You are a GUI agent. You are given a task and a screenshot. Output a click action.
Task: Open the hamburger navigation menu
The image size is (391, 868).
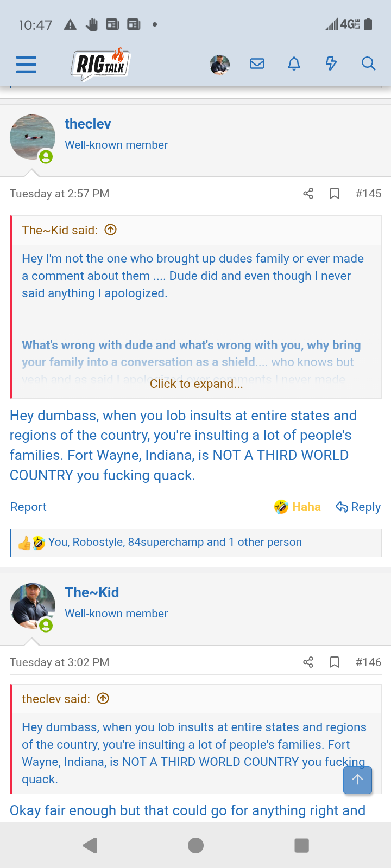click(x=26, y=64)
